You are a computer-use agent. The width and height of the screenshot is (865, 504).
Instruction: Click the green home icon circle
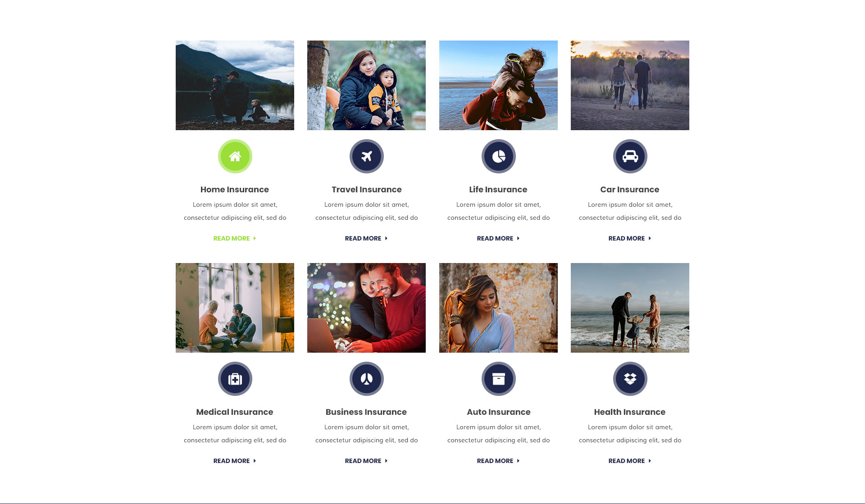[x=235, y=156]
